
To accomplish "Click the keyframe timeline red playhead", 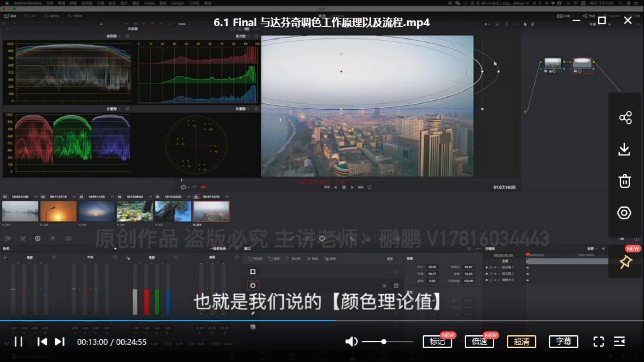I will pyautogui.click(x=527, y=254).
